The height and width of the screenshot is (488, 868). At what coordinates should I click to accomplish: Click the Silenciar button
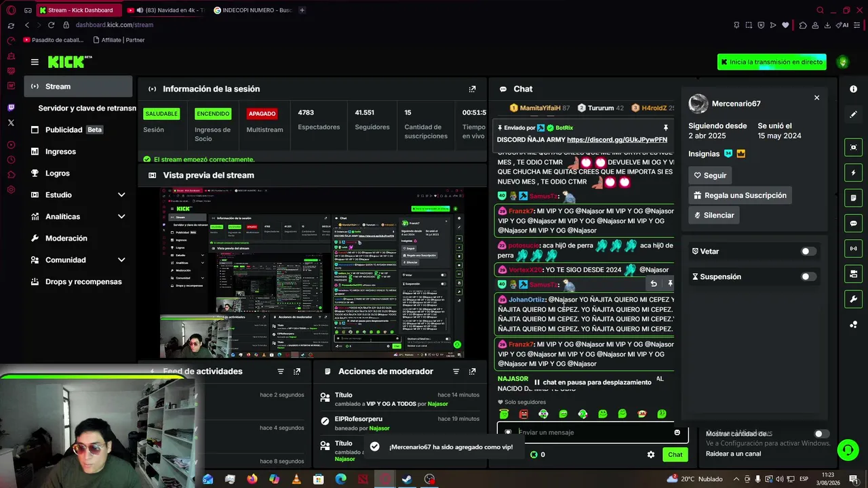tap(714, 215)
